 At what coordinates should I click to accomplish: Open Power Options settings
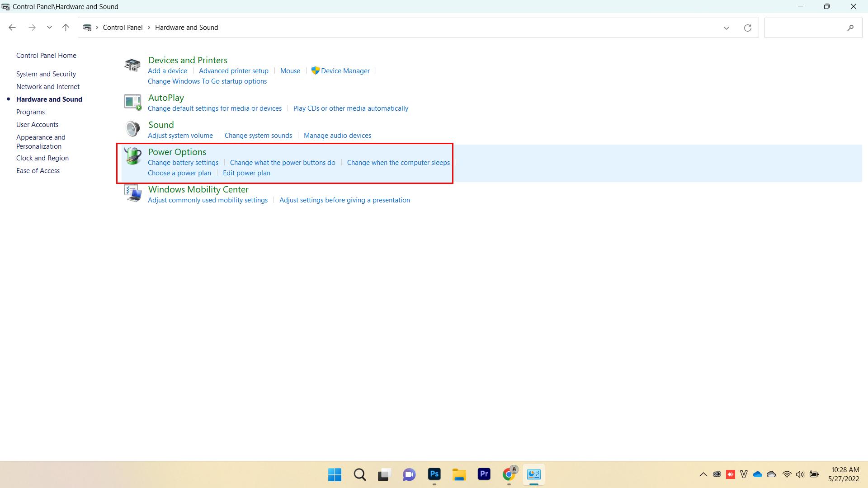coord(177,151)
